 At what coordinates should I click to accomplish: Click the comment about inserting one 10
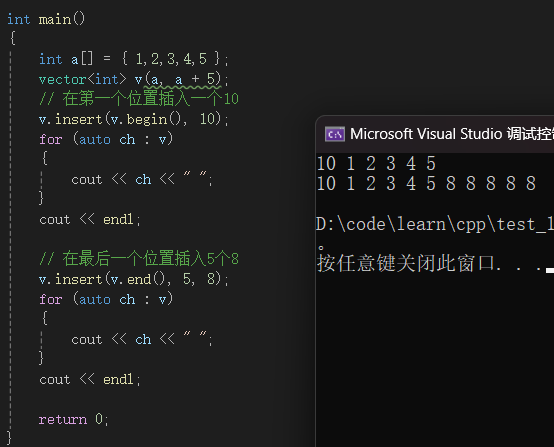pyautogui.click(x=139, y=99)
